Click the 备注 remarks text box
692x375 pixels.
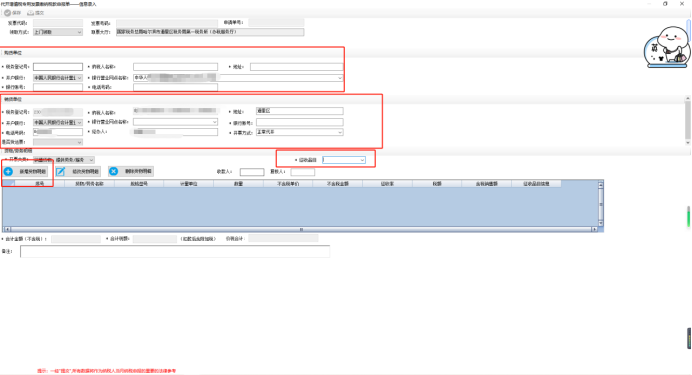(175, 251)
